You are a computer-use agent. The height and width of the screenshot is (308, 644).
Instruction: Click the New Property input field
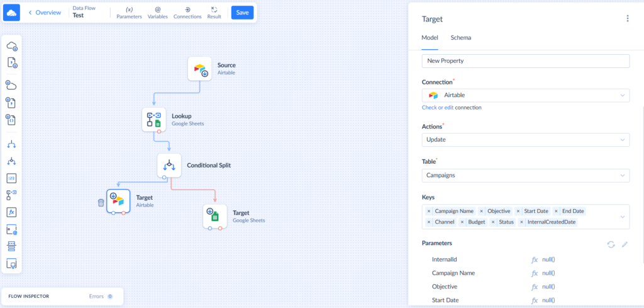525,61
